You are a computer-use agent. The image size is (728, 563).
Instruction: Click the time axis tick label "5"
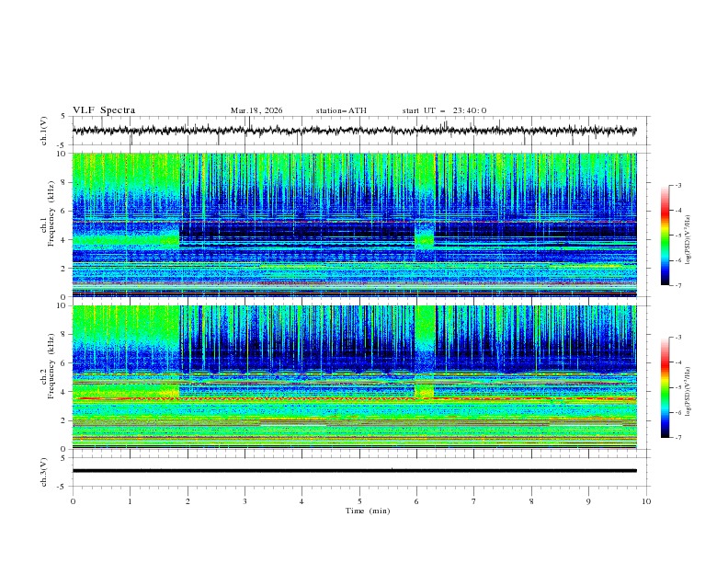359,501
